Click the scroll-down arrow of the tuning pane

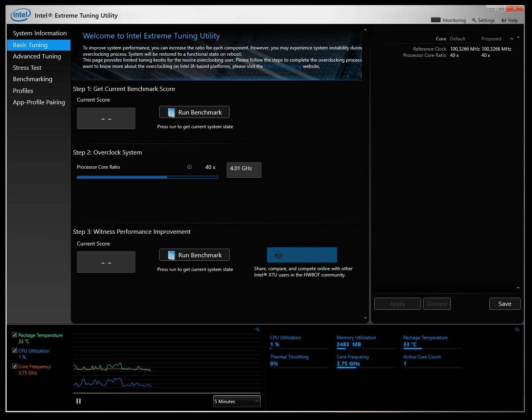365,318
